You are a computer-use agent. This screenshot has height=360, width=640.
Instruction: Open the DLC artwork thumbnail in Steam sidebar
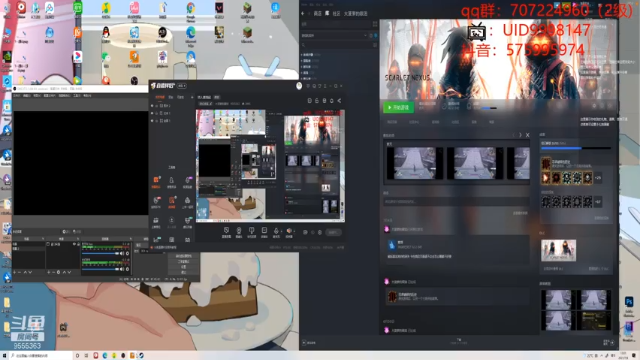[x=558, y=250]
